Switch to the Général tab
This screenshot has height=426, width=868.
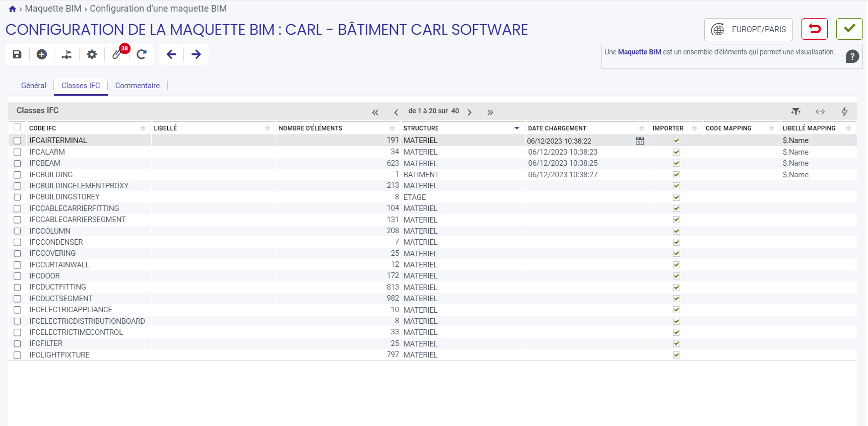point(34,86)
